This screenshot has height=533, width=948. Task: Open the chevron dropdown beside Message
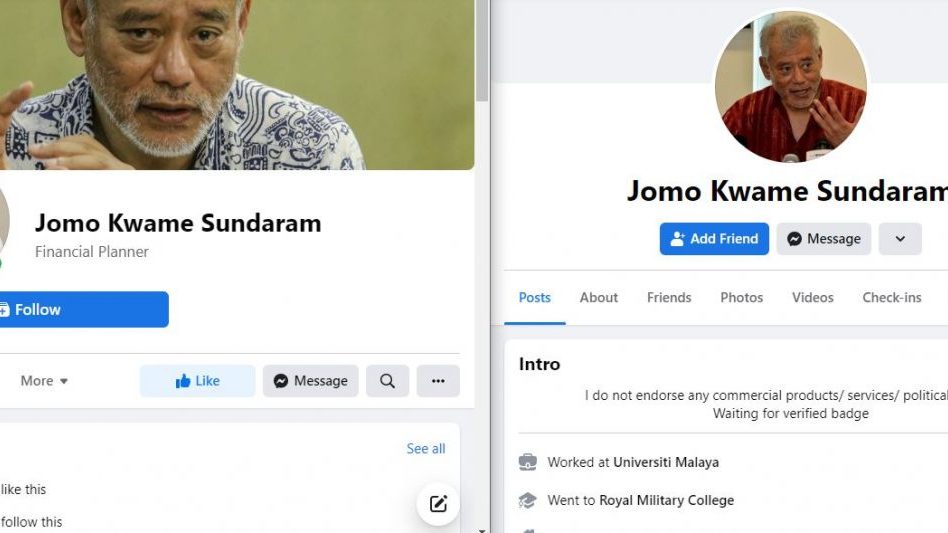click(x=900, y=239)
